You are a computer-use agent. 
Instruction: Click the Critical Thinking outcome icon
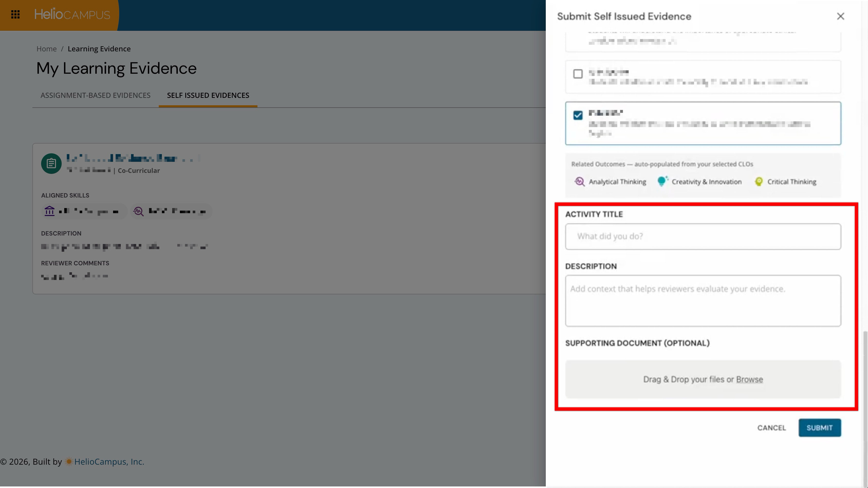(x=759, y=182)
